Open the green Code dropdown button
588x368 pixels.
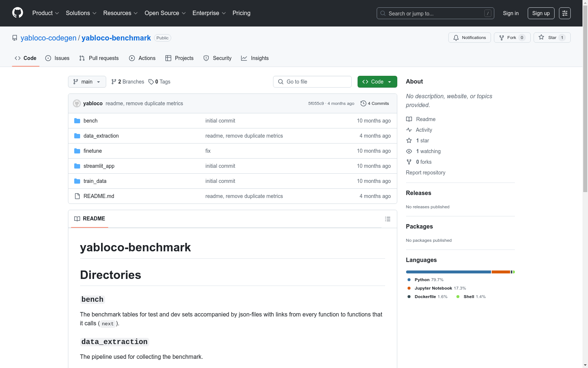[x=377, y=82]
